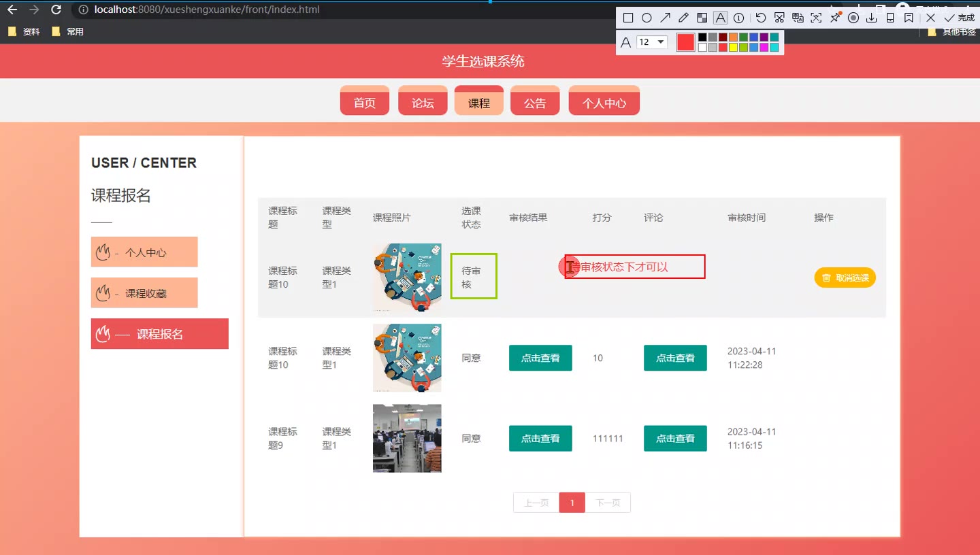Click the browser address bar URL

point(207,10)
